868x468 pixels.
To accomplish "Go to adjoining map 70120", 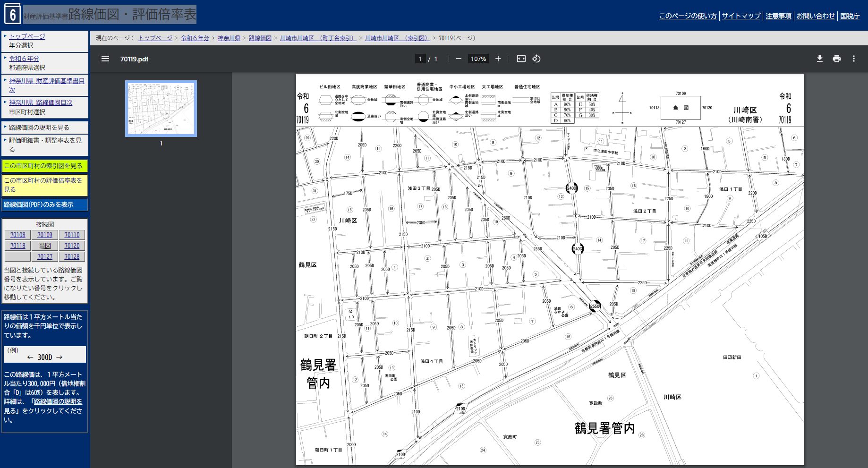I will tap(72, 246).
